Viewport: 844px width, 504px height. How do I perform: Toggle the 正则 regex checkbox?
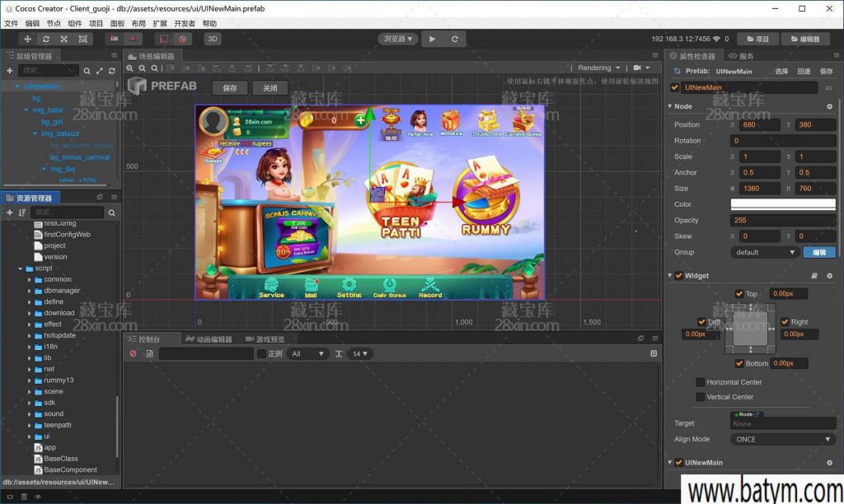coord(261,353)
